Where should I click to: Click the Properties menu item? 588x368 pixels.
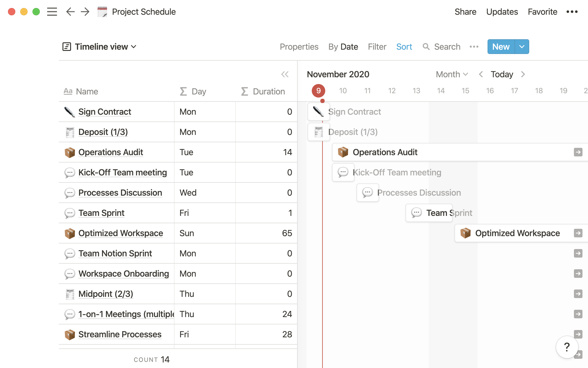pos(299,47)
